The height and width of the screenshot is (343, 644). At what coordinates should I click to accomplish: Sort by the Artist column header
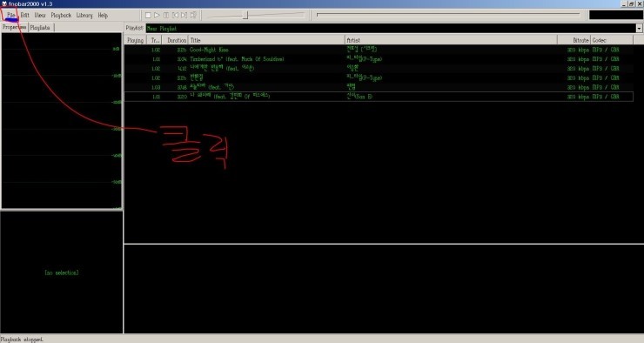pyautogui.click(x=451, y=40)
